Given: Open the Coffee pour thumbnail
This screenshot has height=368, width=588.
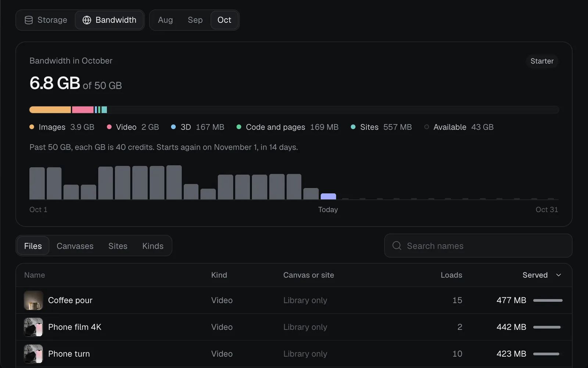Looking at the screenshot, I should coord(33,300).
